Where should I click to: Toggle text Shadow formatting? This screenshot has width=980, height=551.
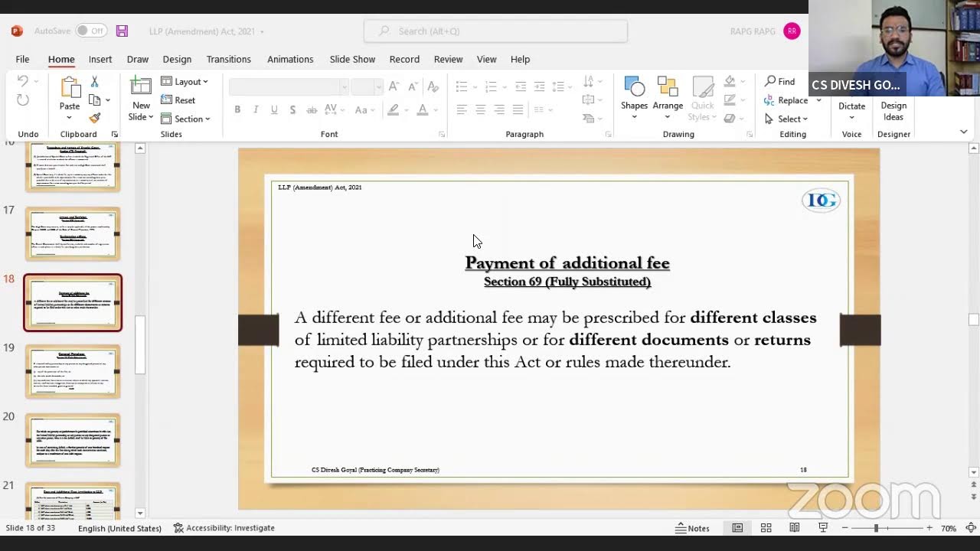[x=292, y=110]
